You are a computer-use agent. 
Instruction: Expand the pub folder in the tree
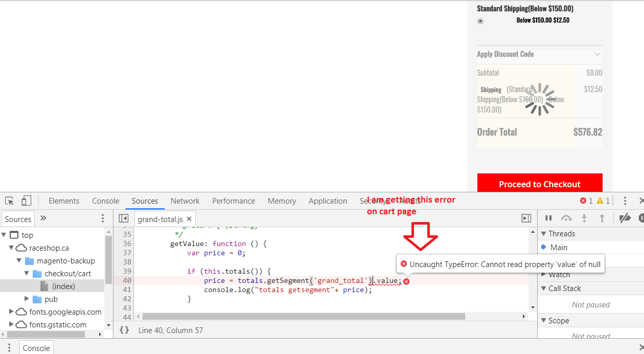pos(27,299)
